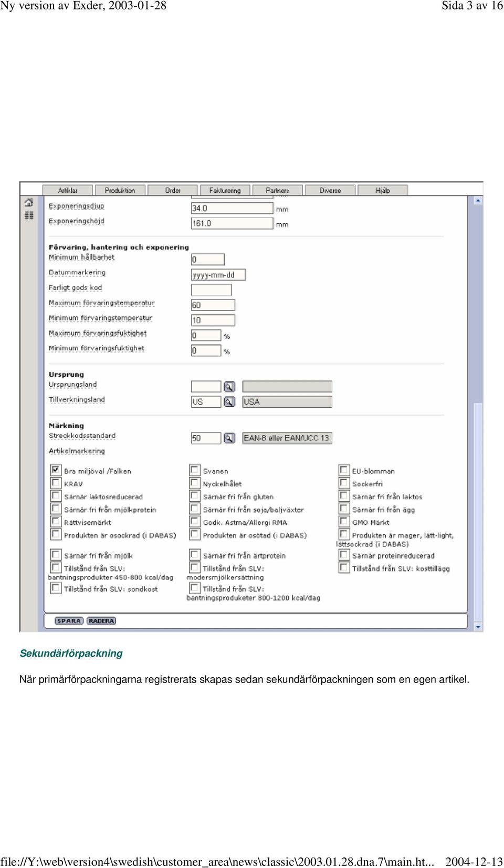
Task: Click Minimum förvaringstemperatur field
Action: coord(213,320)
